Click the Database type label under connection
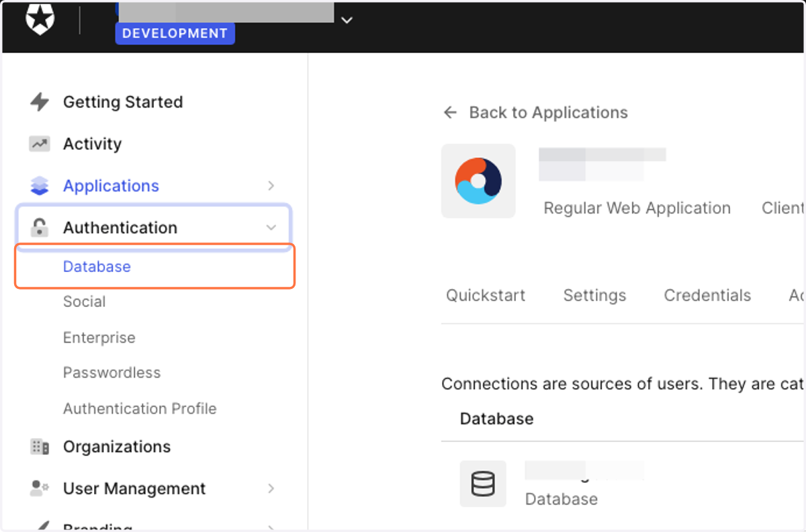Image resolution: width=806 pixels, height=532 pixels. pyautogui.click(x=562, y=499)
